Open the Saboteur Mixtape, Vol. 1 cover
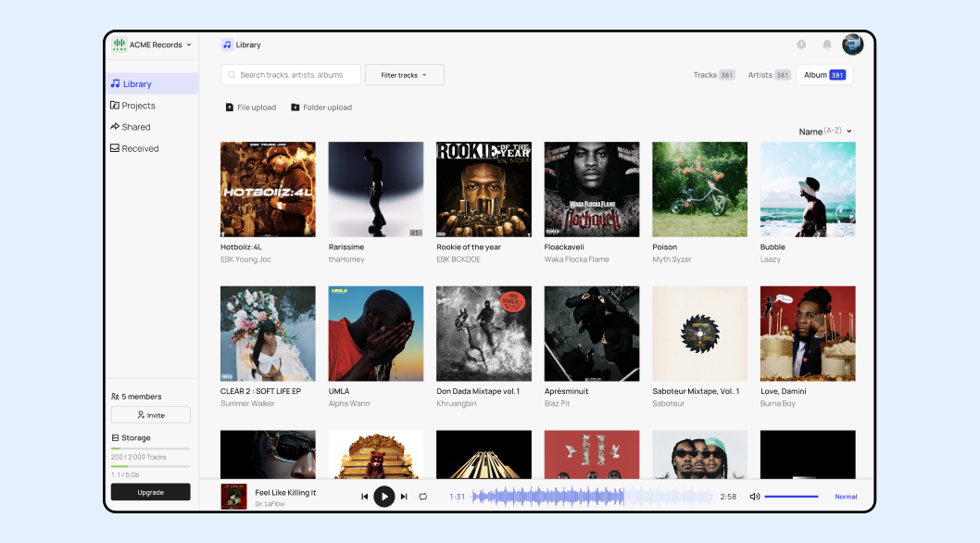 click(x=700, y=334)
